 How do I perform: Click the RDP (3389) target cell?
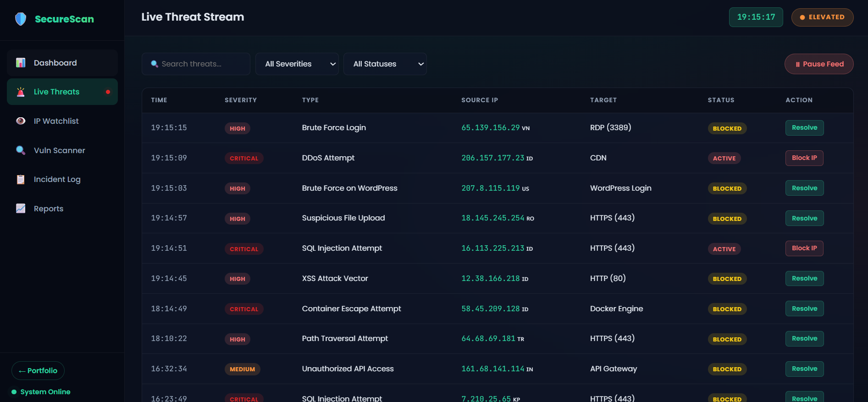pos(611,128)
